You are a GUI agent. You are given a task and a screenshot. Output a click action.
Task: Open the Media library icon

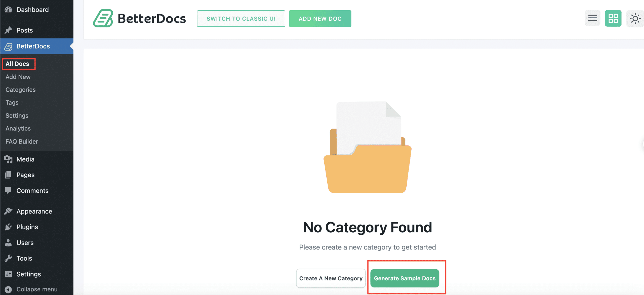[8, 159]
